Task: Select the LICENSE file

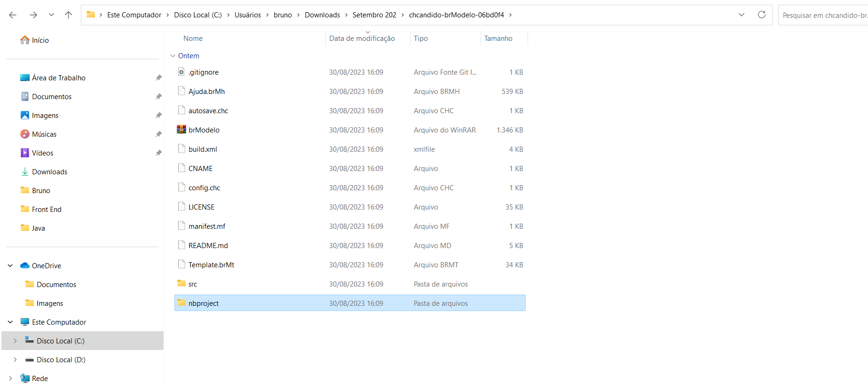Action: [350, 207]
